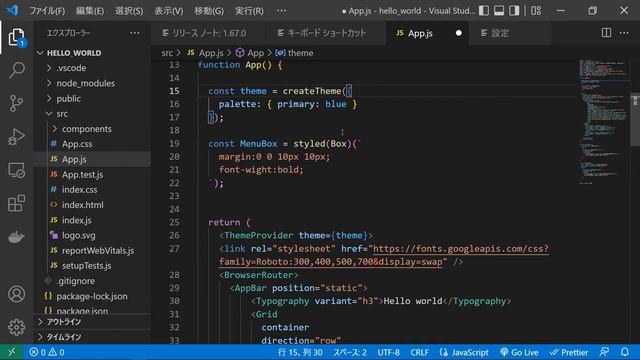The width and height of the screenshot is (640, 360).
Task: Open the 表示(V) menu
Action: pyautogui.click(x=169, y=11)
